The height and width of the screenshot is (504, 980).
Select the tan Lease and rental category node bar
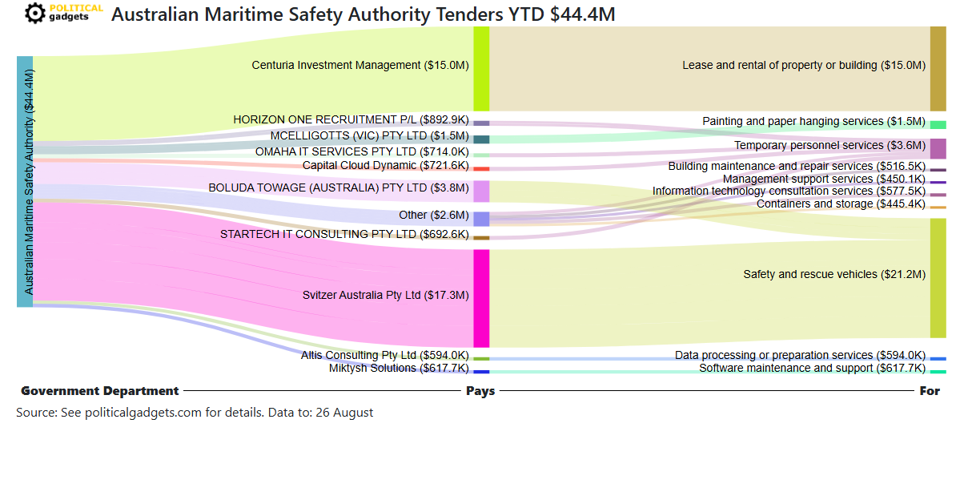coord(938,69)
